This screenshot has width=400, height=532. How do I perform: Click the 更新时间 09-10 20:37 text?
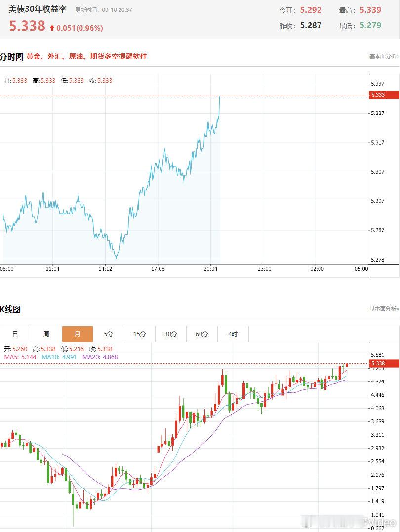click(x=104, y=10)
